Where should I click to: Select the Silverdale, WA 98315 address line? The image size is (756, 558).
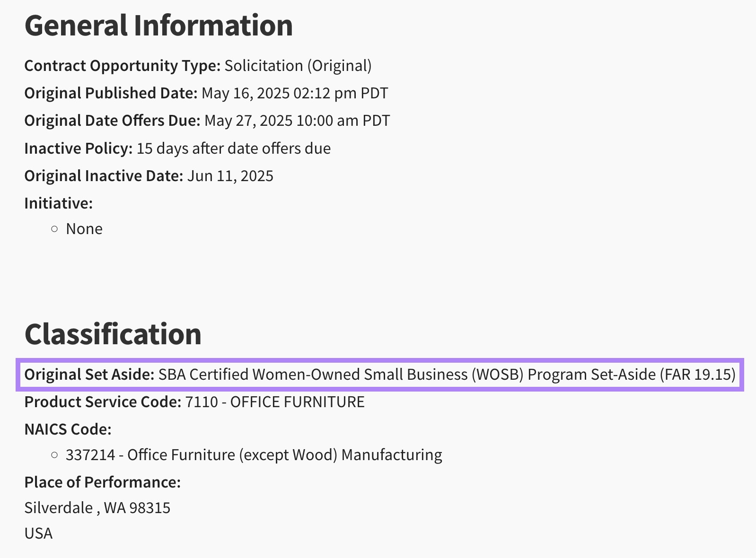tap(97, 508)
